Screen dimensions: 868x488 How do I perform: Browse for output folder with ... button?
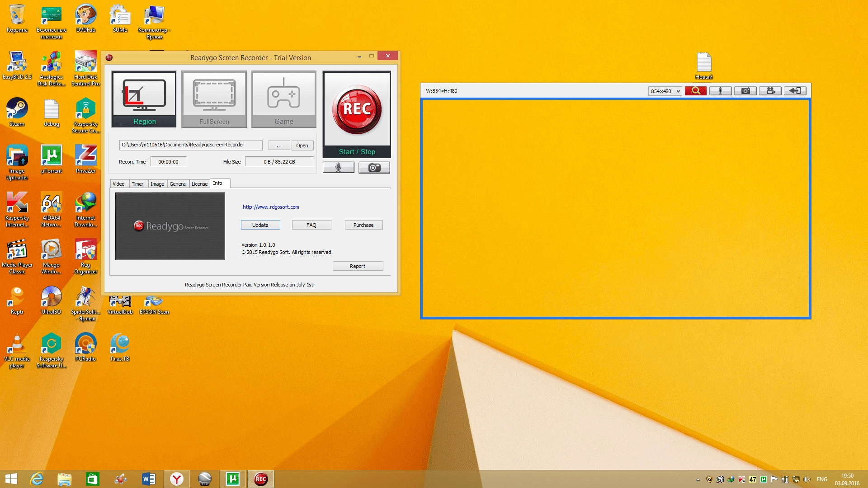click(279, 145)
